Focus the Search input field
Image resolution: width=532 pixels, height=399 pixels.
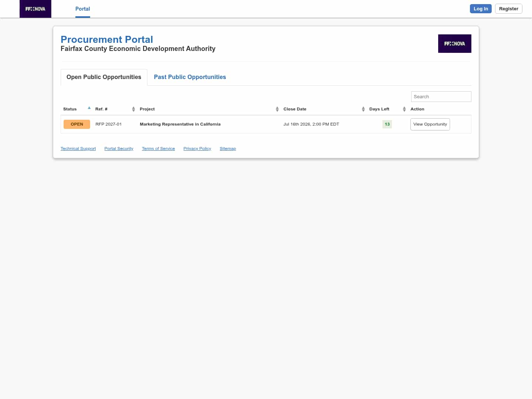click(x=441, y=96)
